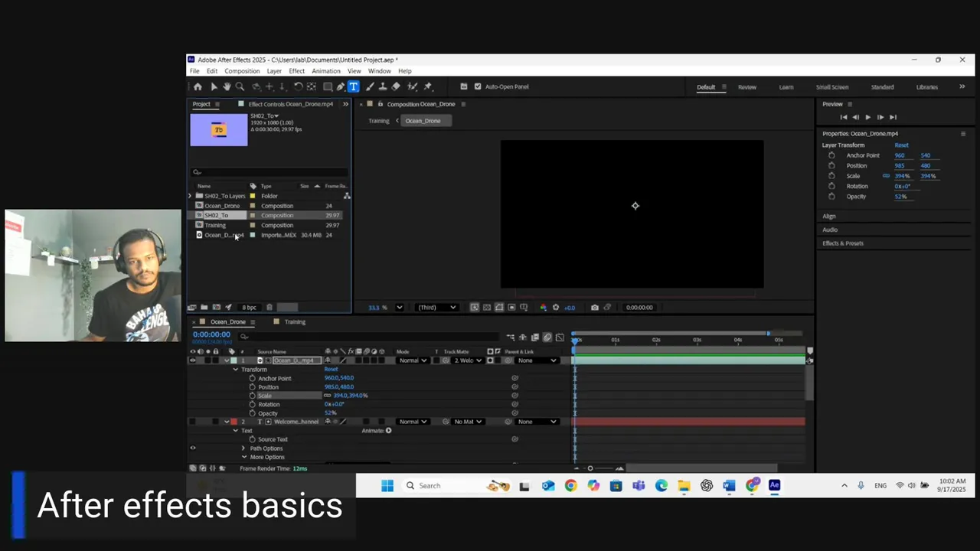Click the 8 bpc color depth button
980x551 pixels.
[x=249, y=308]
